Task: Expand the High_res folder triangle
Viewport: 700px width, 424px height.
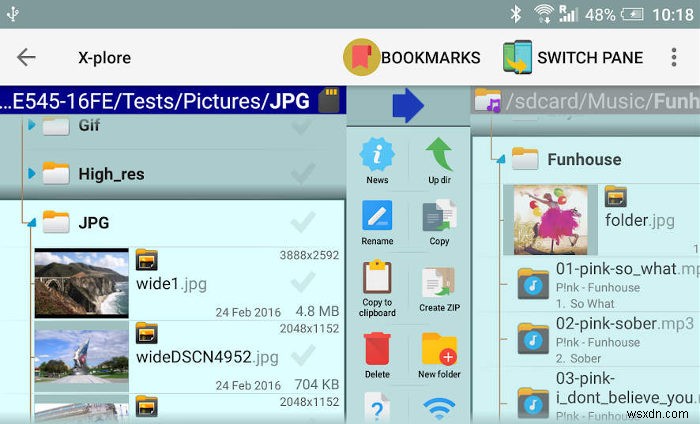Action: point(31,173)
